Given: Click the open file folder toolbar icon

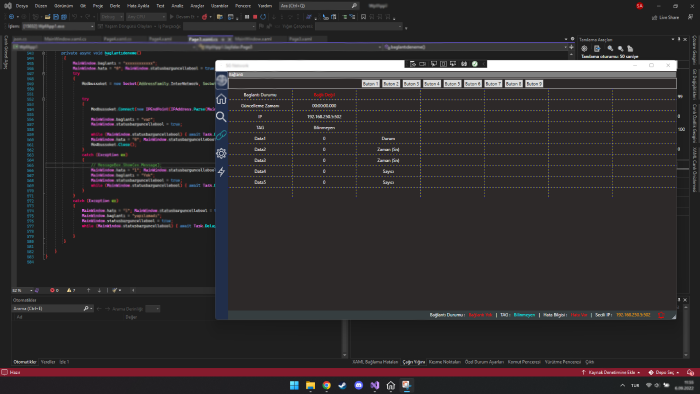Looking at the screenshot, I should click(x=47, y=17).
